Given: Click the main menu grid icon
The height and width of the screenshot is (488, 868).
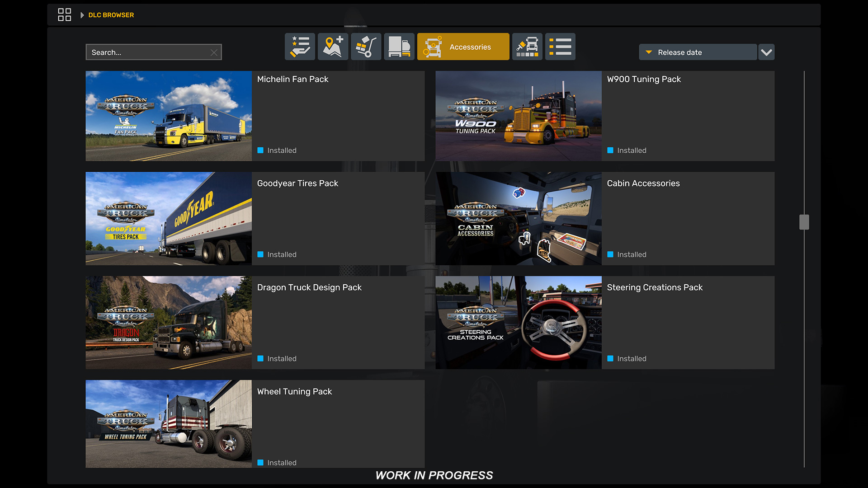Looking at the screenshot, I should click(x=64, y=15).
